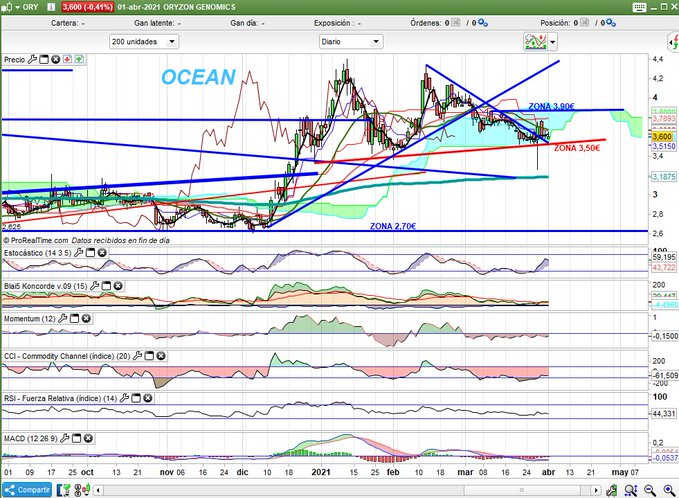Click the zoom out magnifier icon
The width and height of the screenshot is (679, 498).
tap(650, 490)
